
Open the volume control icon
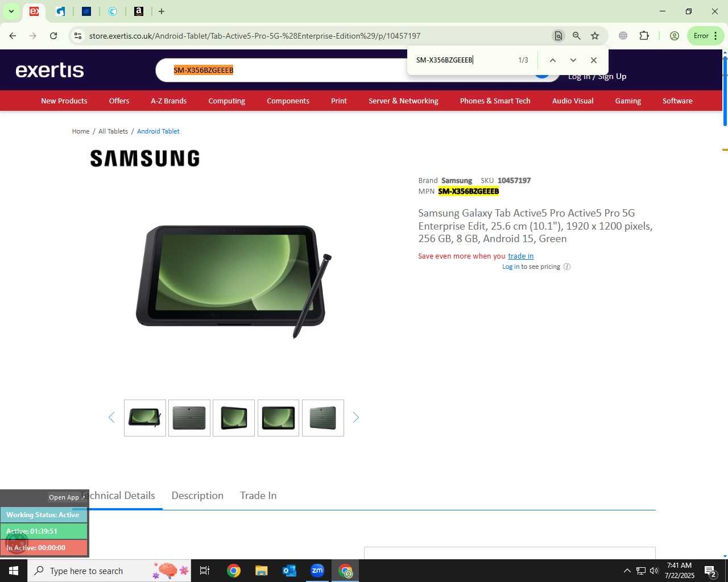pos(654,571)
